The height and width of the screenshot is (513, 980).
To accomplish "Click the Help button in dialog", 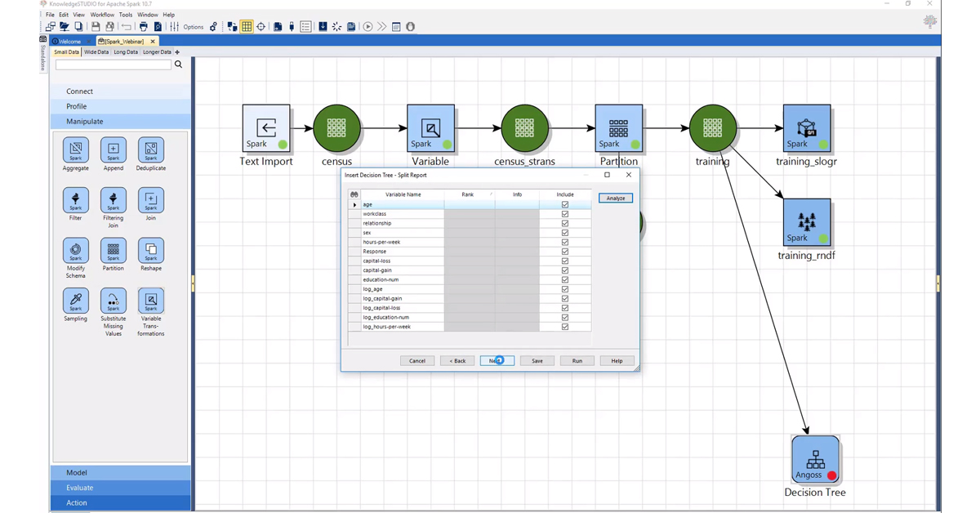I will 617,360.
